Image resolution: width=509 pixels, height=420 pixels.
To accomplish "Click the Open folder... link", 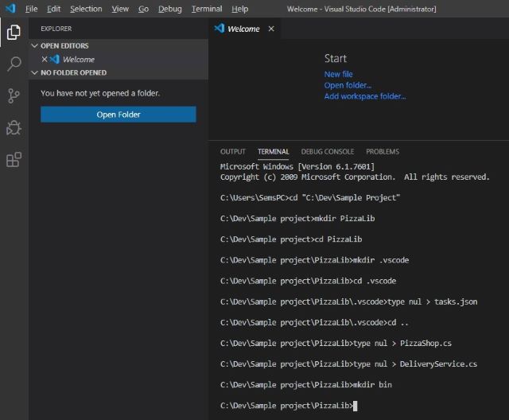I will click(x=348, y=85).
